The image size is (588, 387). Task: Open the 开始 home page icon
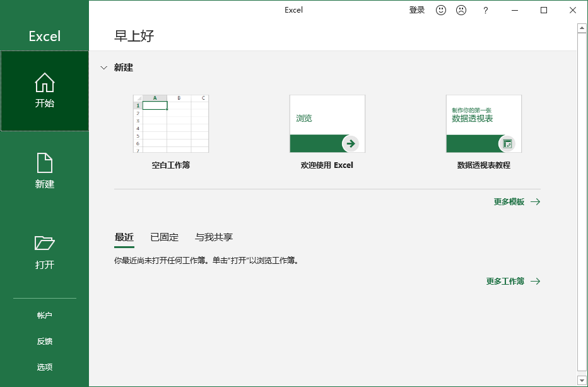coord(45,83)
